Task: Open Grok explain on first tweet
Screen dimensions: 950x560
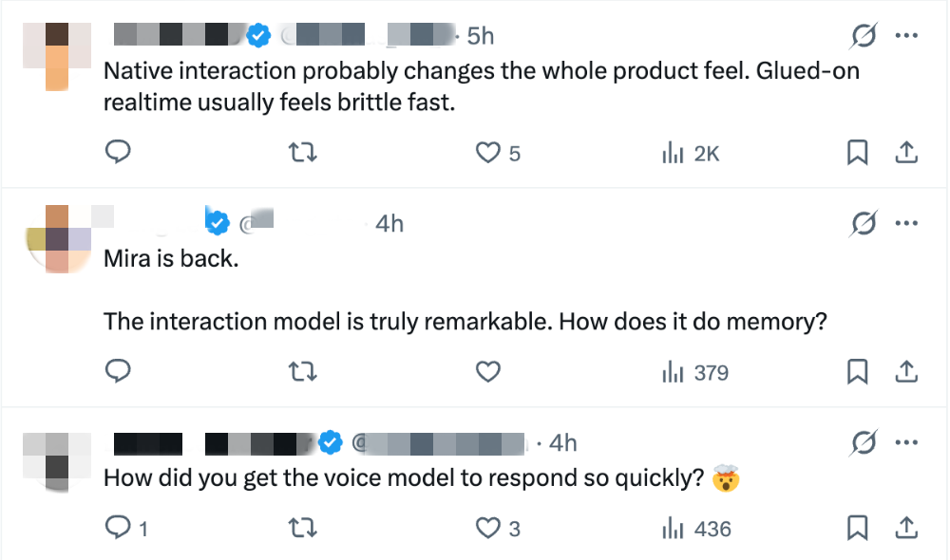Action: [864, 36]
